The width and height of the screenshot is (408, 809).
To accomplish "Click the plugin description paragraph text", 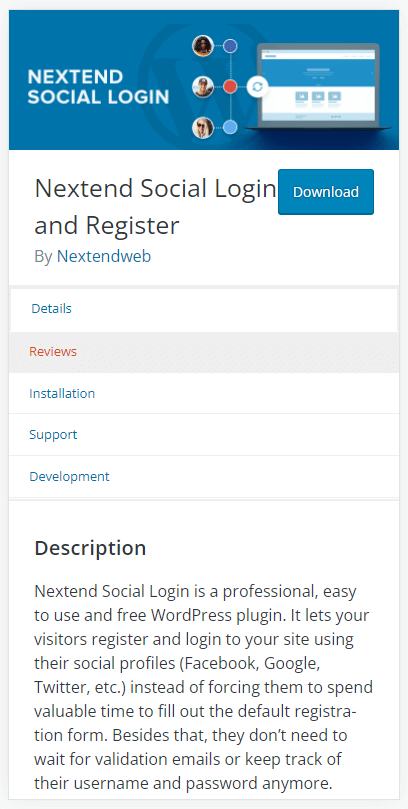I will tap(204, 688).
